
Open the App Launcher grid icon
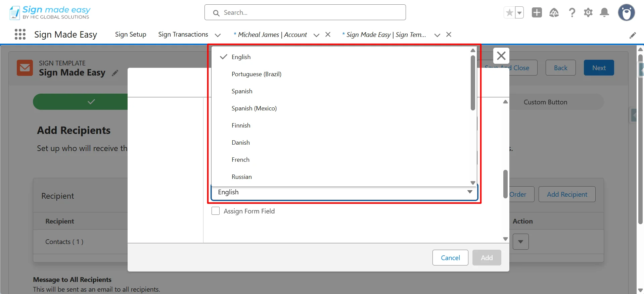(20, 34)
